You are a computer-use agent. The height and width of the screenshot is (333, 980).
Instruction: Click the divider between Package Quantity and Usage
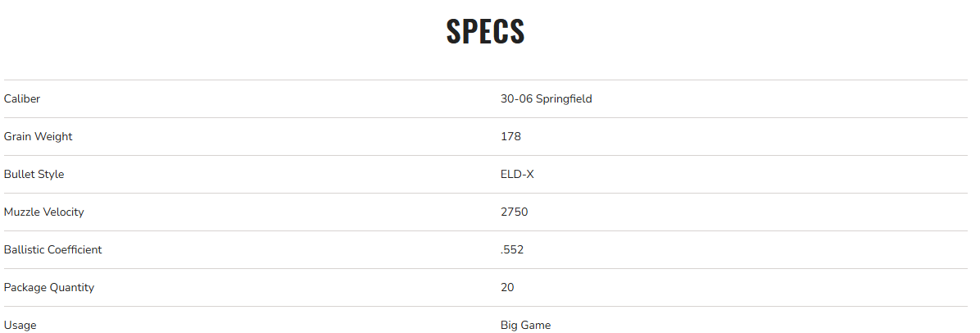coord(485,307)
